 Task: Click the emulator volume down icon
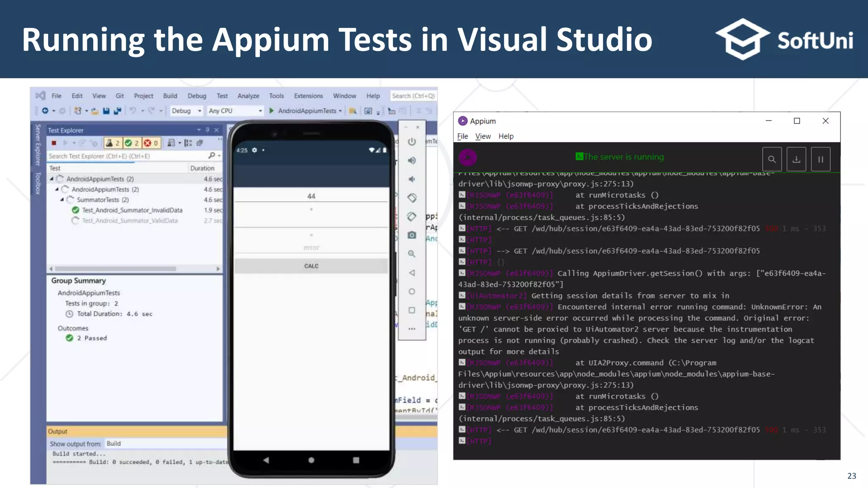[412, 179]
